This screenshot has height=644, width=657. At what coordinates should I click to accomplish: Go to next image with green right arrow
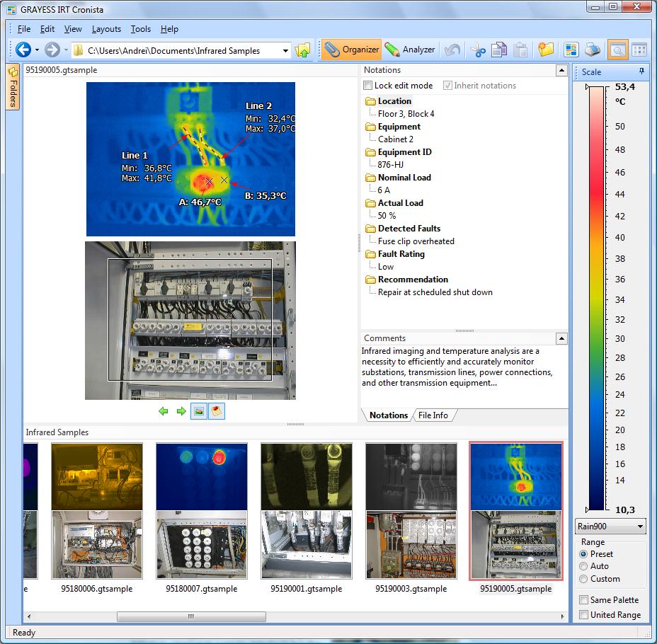click(x=181, y=411)
